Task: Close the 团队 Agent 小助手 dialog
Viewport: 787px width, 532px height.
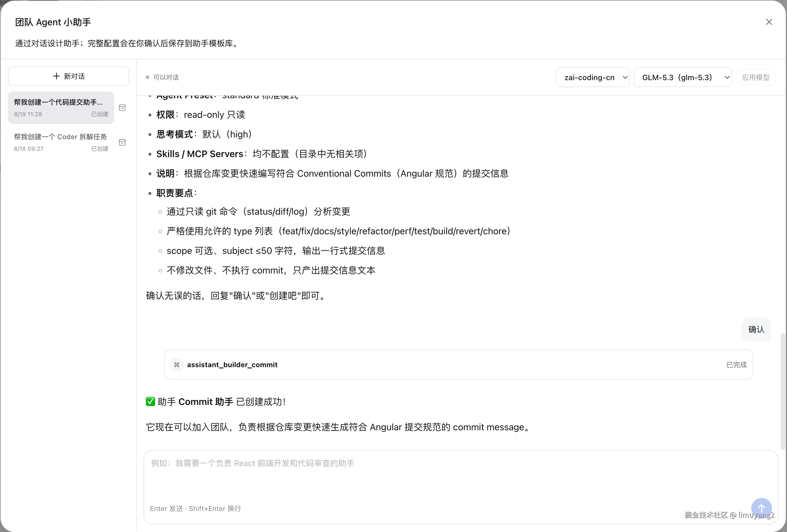Action: click(x=769, y=22)
